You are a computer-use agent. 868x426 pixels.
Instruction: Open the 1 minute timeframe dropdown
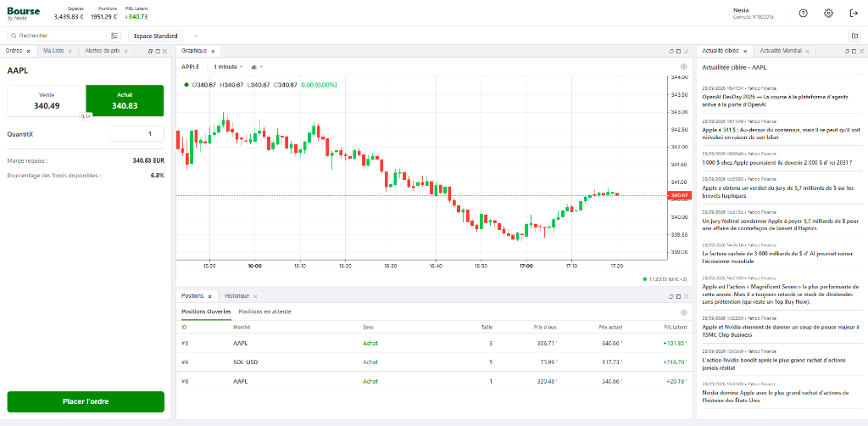pos(228,66)
